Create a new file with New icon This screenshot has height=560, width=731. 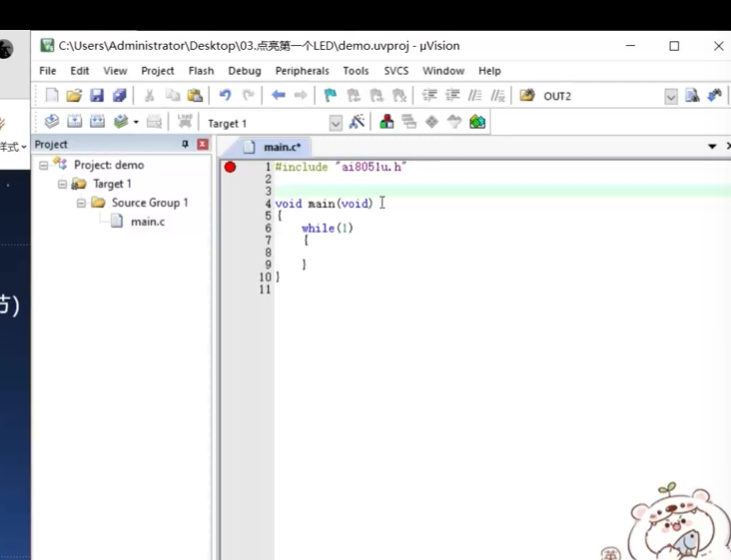click(52, 96)
